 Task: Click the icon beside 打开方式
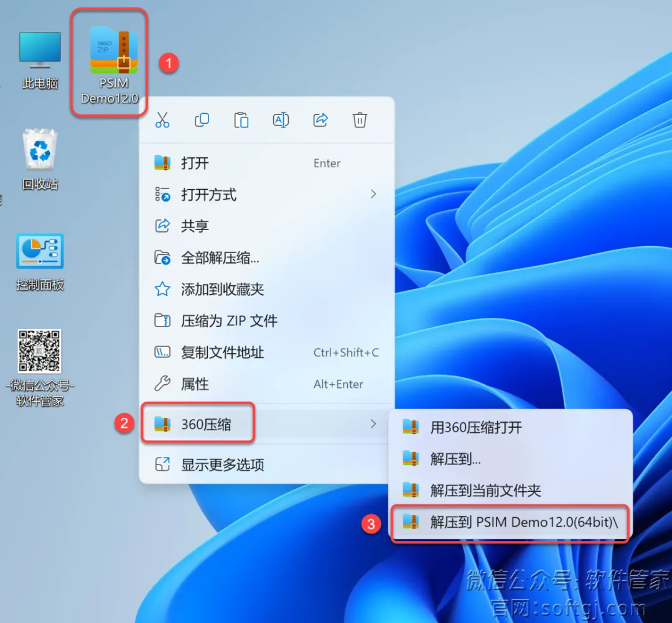[162, 194]
